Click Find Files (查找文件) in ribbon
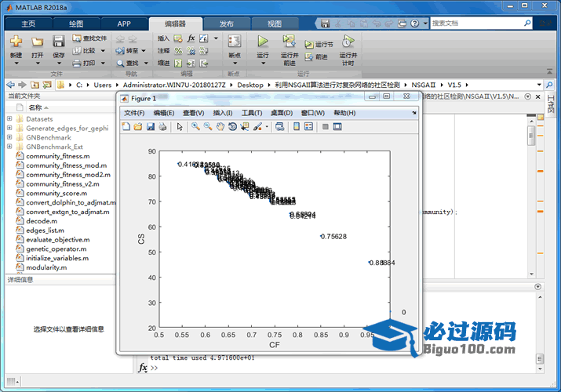Viewport: 561px width, 392px height. (89, 38)
